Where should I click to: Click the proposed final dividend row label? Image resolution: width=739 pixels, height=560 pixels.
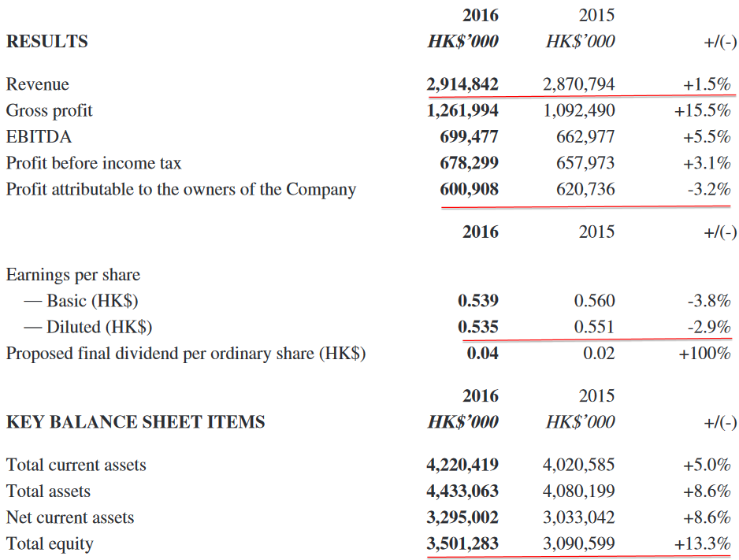[186, 353]
